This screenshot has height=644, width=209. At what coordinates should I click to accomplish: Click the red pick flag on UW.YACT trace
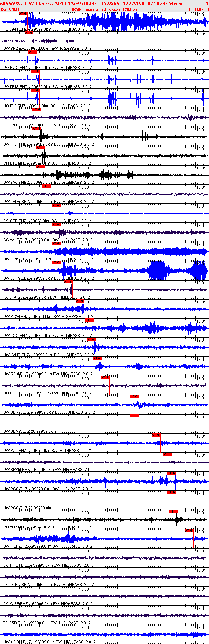(40, 167)
